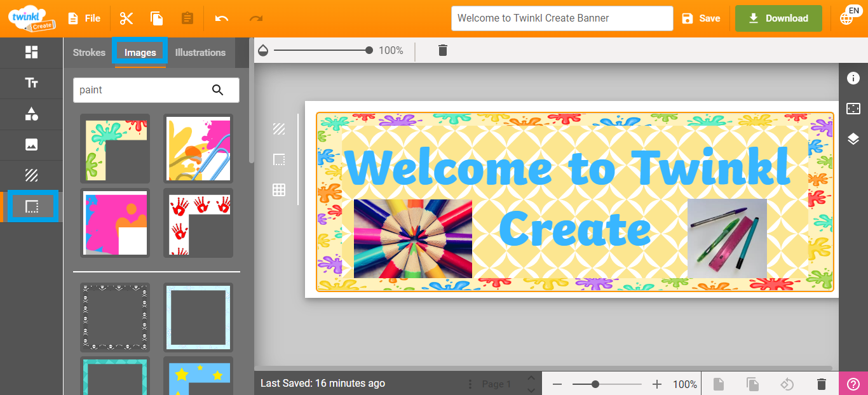The width and height of the screenshot is (868, 395).
Task: Run search with the magnifier icon
Action: coord(218,90)
